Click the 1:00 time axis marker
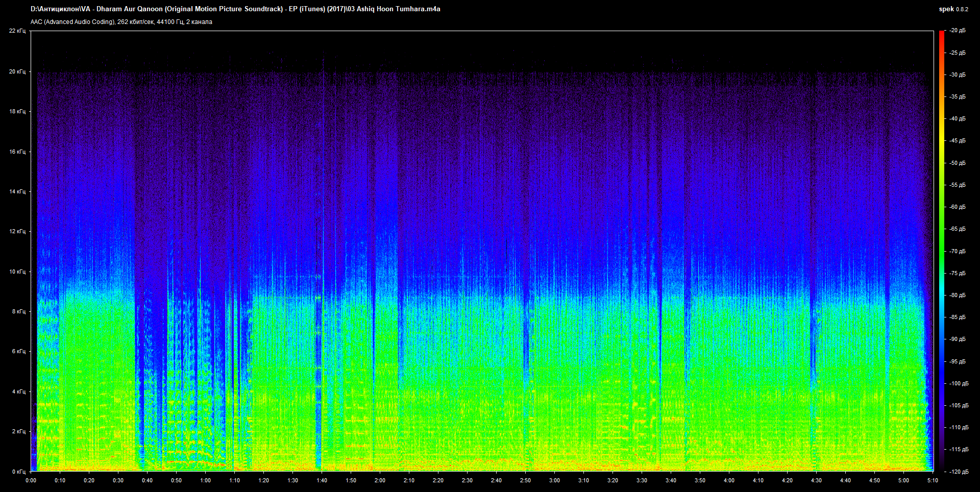Screen dimensions: 980x492 (x=206, y=480)
